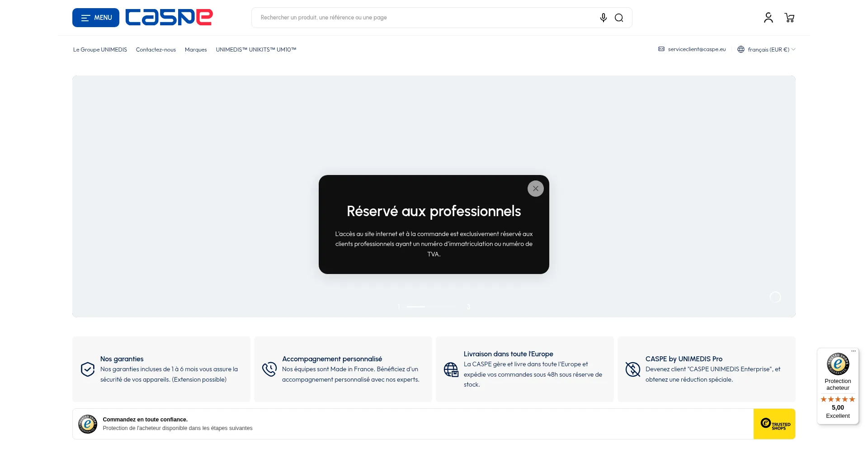Open Trusted Shops widget options dots
This screenshot has height=449, width=868.
(854, 351)
